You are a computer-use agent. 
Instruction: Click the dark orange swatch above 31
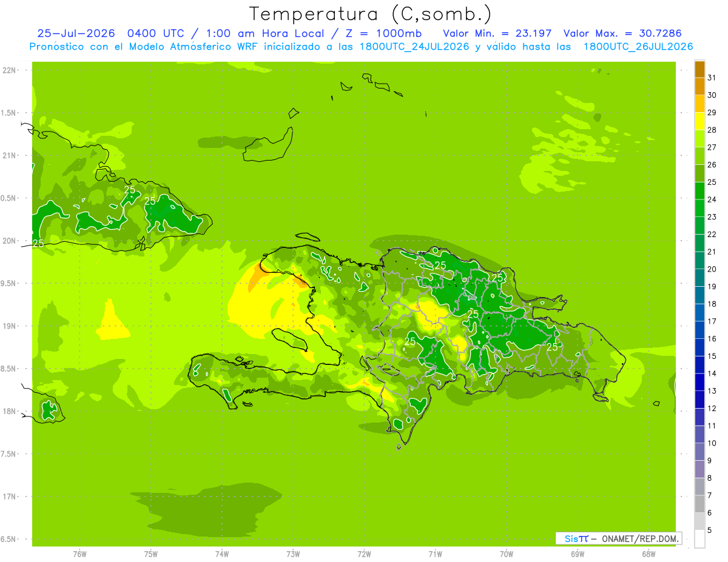coord(699,69)
